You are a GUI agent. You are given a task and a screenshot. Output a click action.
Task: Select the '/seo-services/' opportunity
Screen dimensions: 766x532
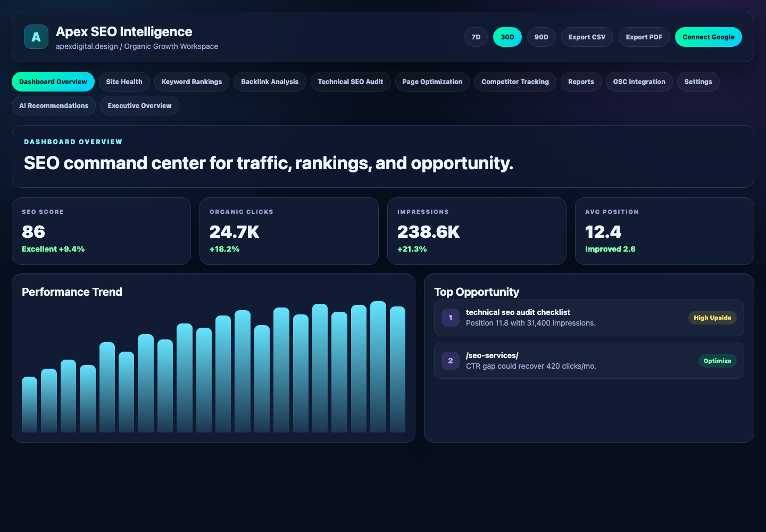[589, 361]
